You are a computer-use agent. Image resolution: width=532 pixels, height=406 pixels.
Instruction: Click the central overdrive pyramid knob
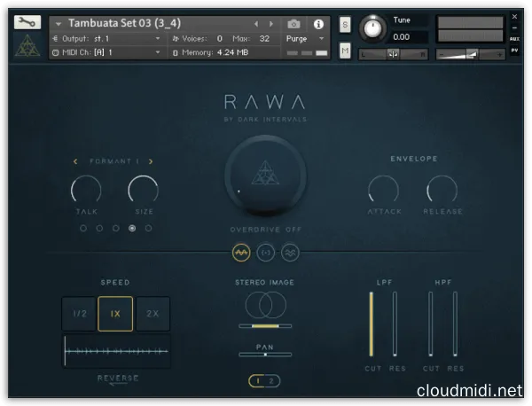pos(265,176)
